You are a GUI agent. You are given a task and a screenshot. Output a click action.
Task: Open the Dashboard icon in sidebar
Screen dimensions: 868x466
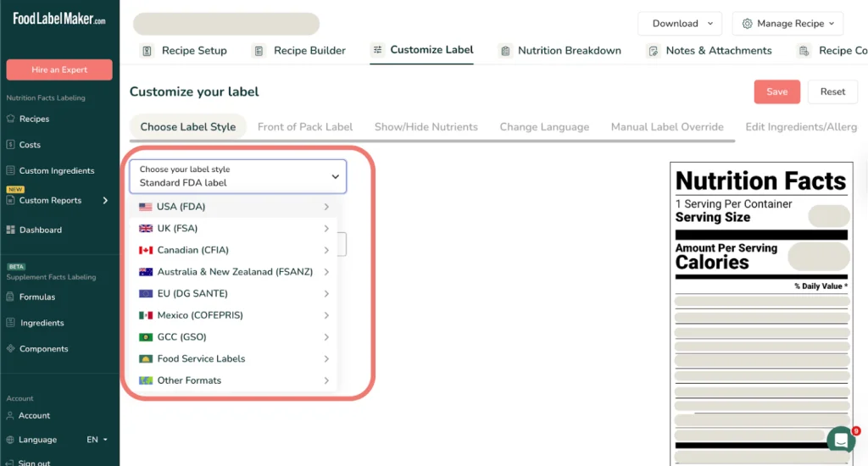(11, 230)
